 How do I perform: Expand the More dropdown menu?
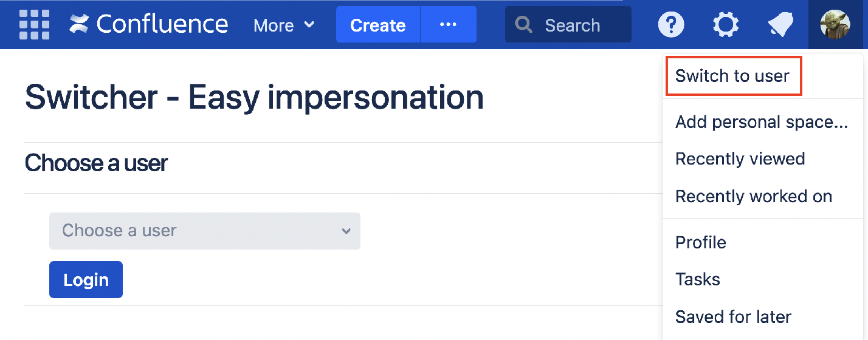[x=284, y=25]
